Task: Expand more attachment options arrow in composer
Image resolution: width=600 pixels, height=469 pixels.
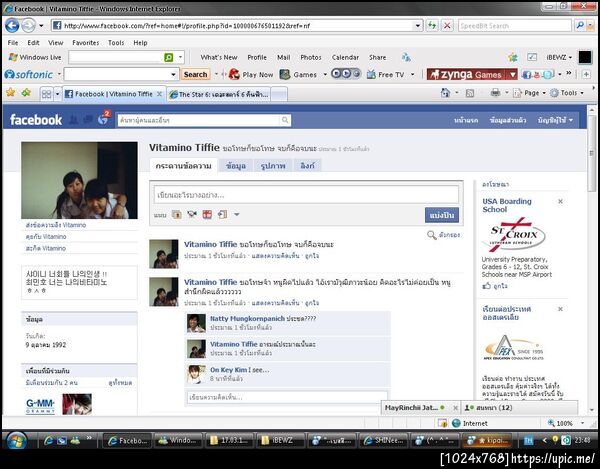Action: (237, 215)
